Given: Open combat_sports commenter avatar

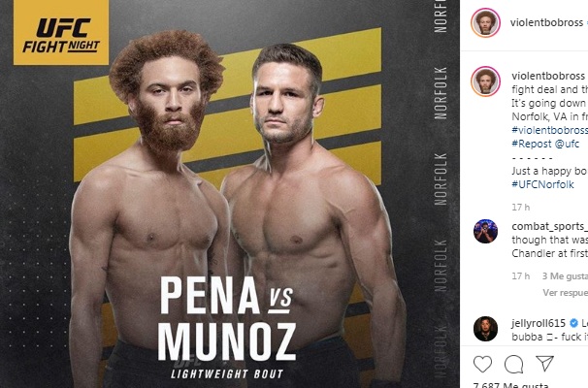Looking at the screenshot, I should (485, 231).
